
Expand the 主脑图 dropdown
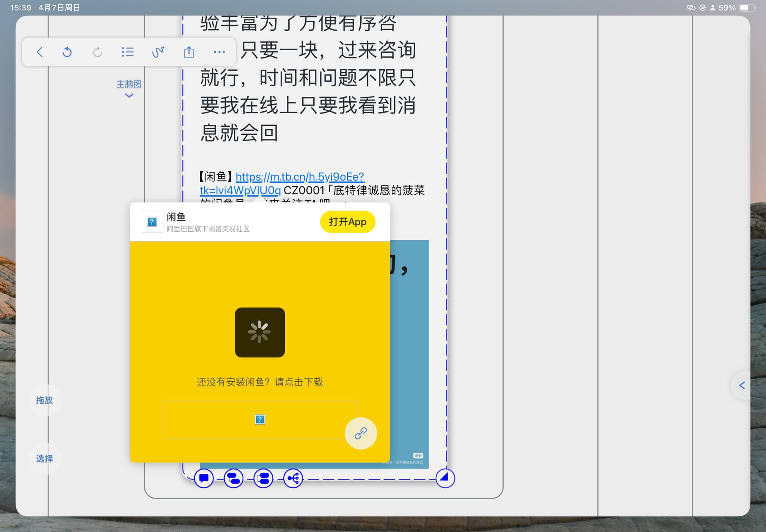129,89
